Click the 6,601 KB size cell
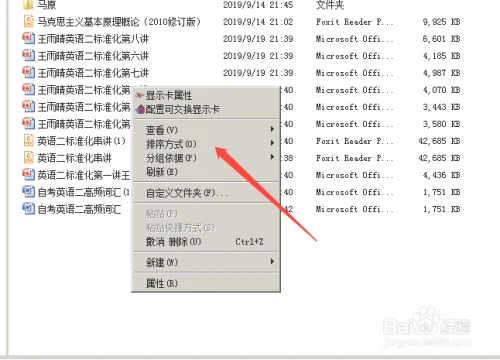 [441, 39]
